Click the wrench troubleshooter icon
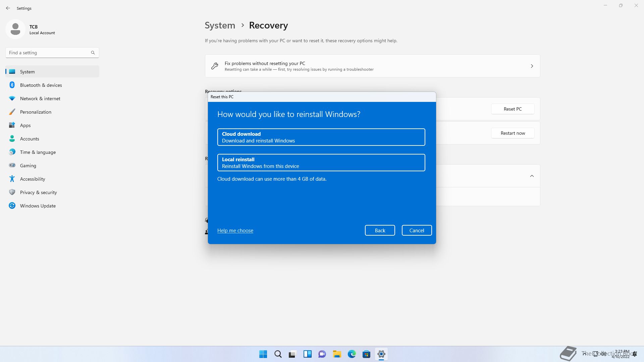Viewport: 644px width, 362px height. tap(215, 66)
